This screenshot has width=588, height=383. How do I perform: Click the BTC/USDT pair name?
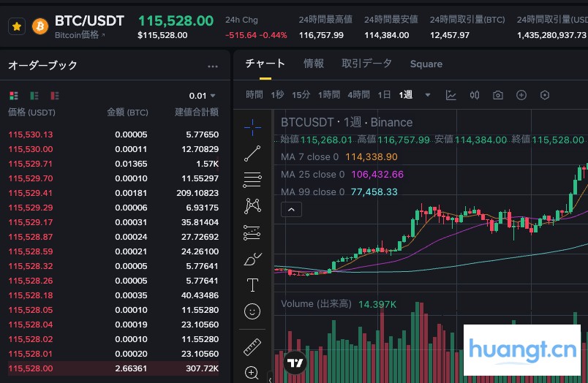pyautogui.click(x=89, y=21)
